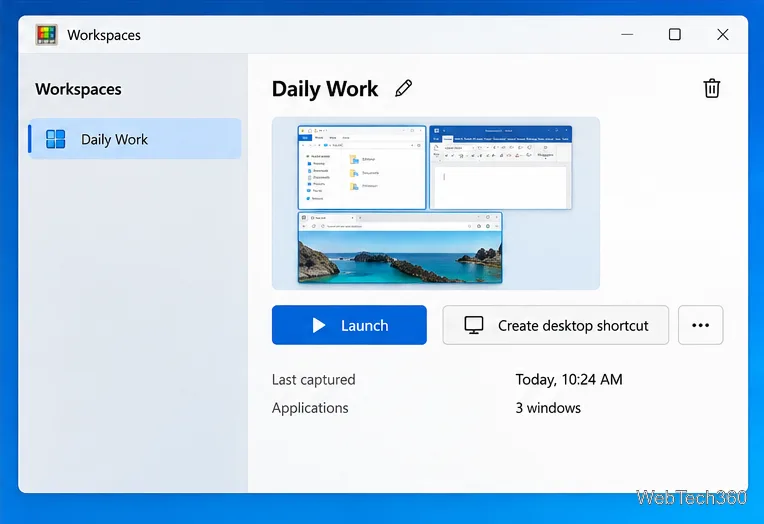764x524 pixels.
Task: Click Create desktop shortcut button
Action: [x=555, y=325]
